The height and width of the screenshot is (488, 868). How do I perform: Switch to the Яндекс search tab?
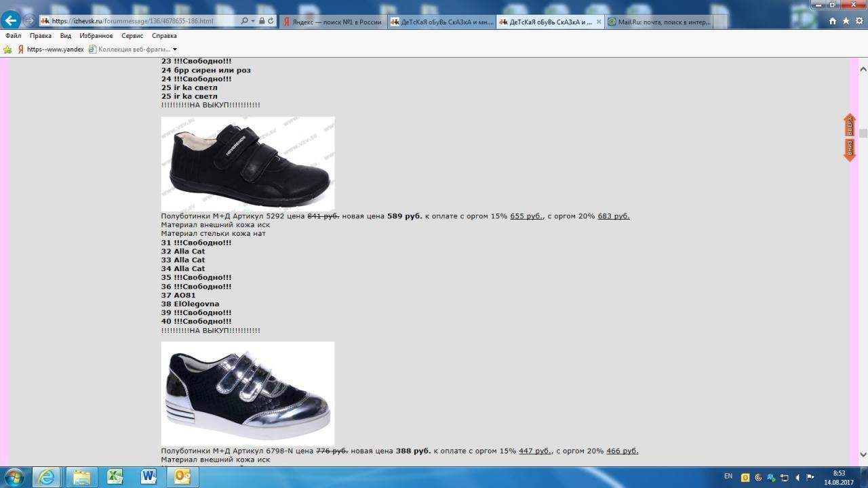[x=332, y=22]
